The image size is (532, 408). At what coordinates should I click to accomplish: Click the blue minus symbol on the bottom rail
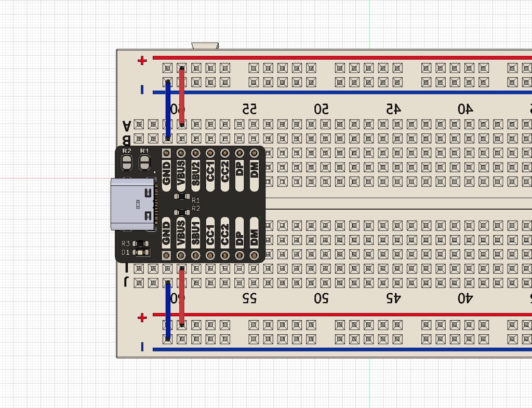(x=142, y=347)
